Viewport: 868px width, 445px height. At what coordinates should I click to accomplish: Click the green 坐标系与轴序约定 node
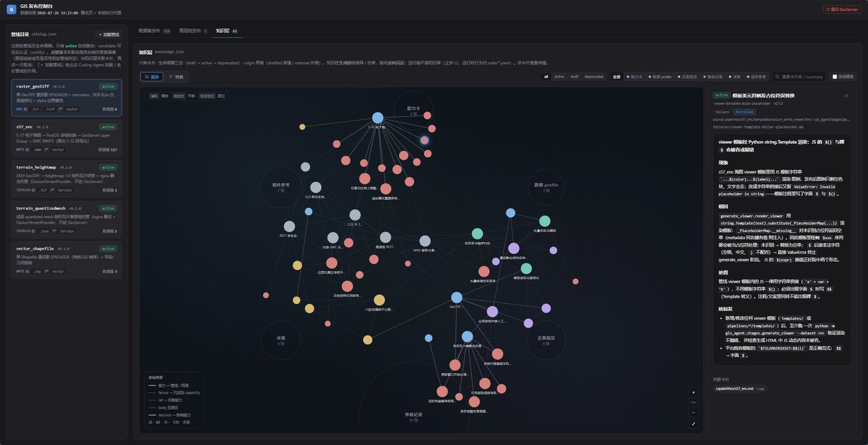477,233
